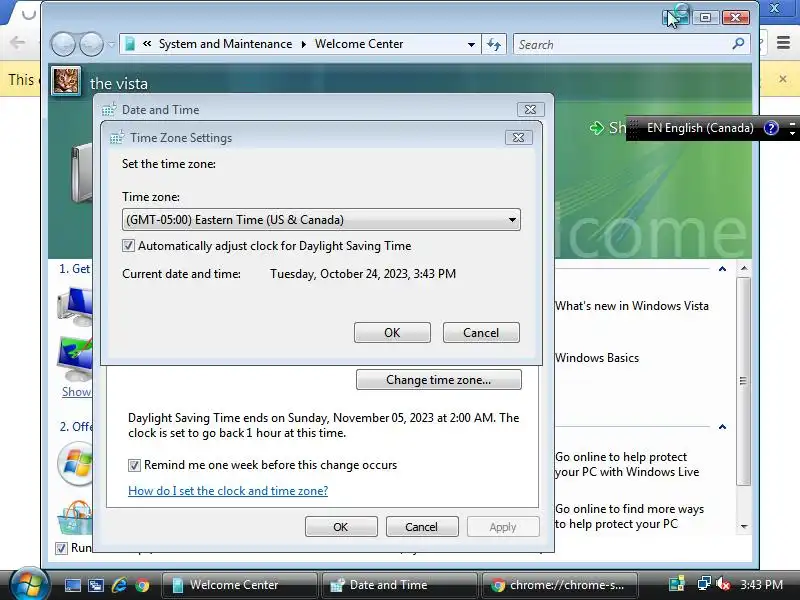Click Forward arrow in Welcome Center
The image size is (800, 600).
[x=91, y=44]
